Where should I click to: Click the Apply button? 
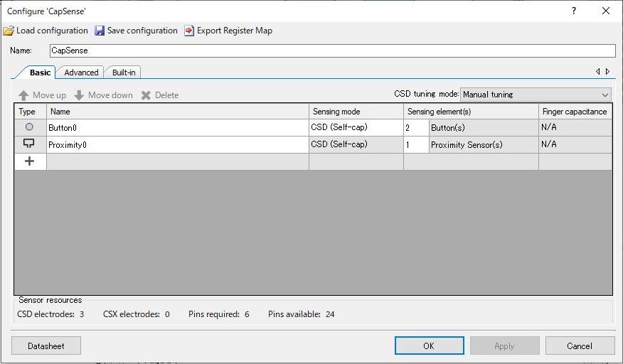(505, 346)
